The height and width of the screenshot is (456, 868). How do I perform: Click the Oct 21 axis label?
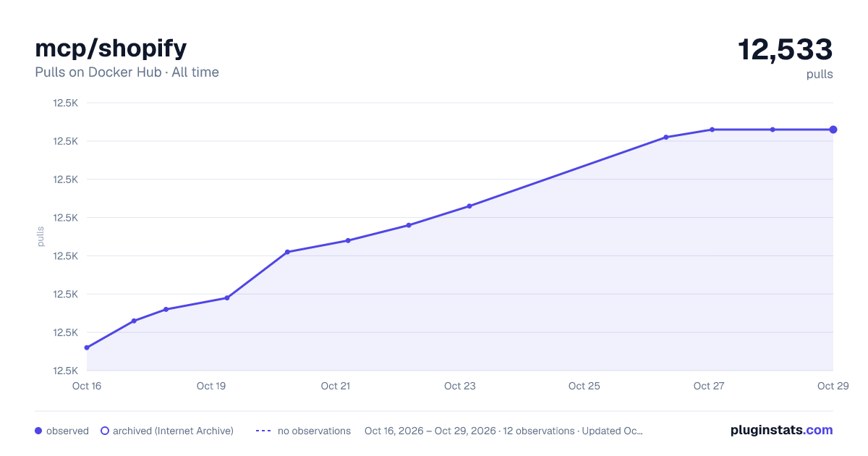point(336,386)
